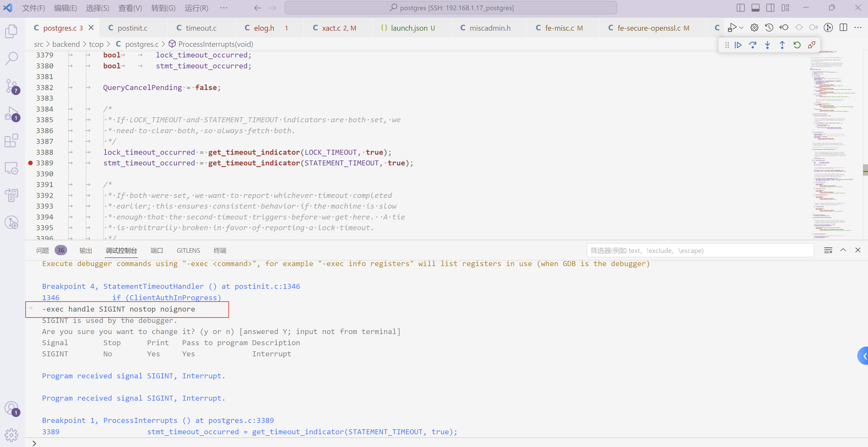This screenshot has width=868, height=447.
Task: Remove the breakpoint at line 3389
Action: coord(30,163)
